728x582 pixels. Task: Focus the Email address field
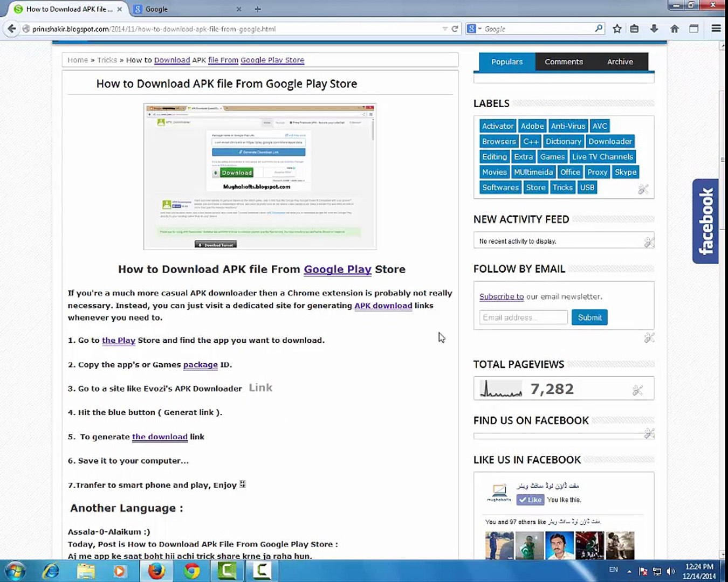(x=523, y=317)
